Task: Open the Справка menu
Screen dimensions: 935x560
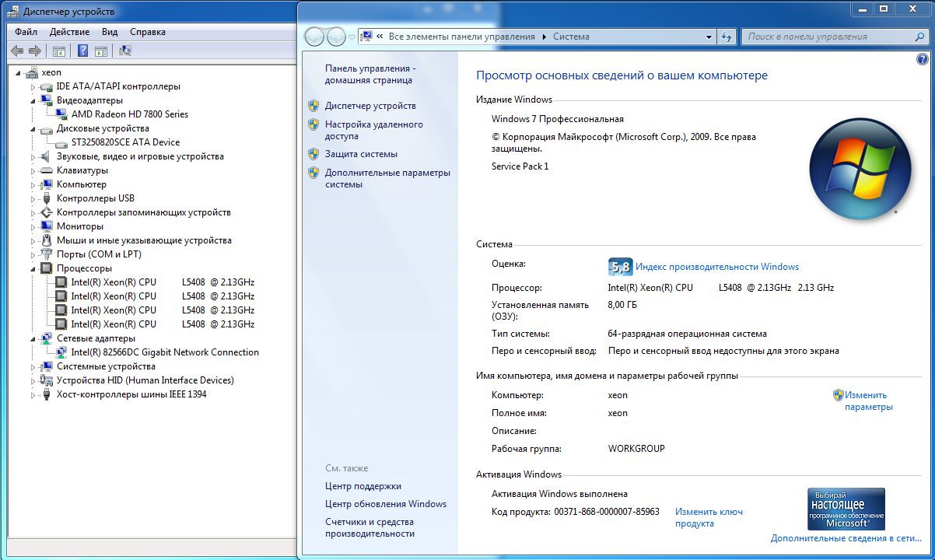Action: coord(148,32)
